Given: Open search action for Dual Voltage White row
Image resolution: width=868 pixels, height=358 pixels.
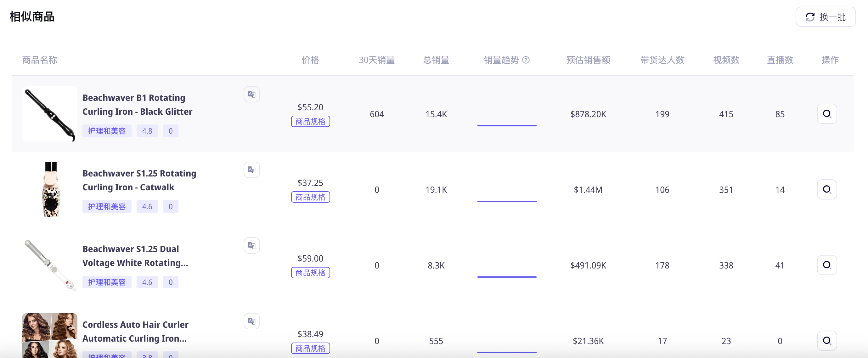Looking at the screenshot, I should click(x=826, y=265).
